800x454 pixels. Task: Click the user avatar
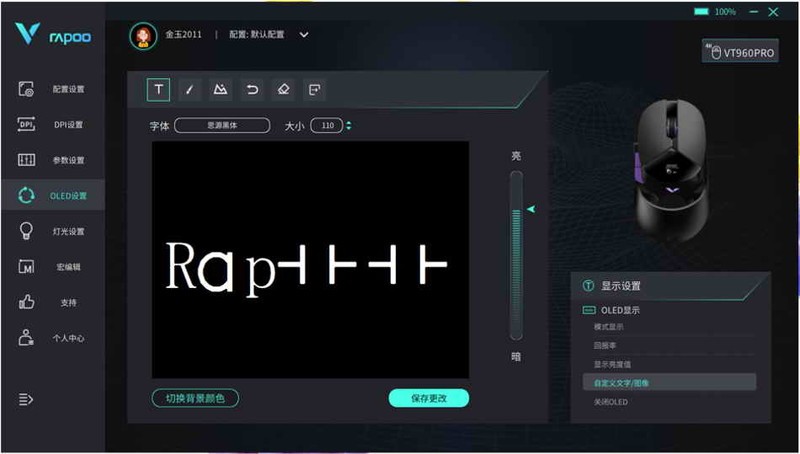(143, 36)
